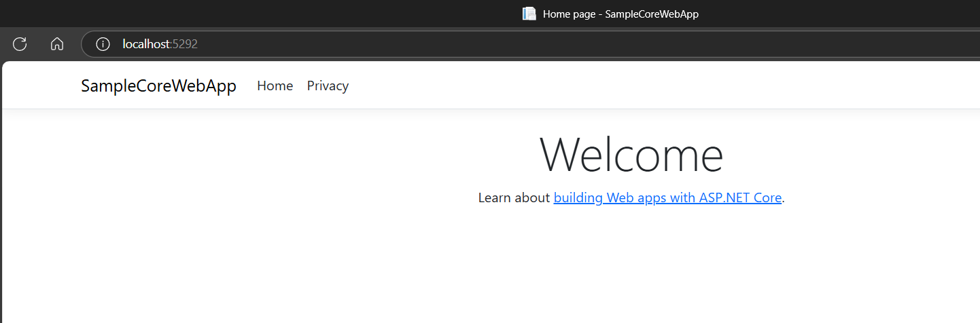Focus the localhost:5292 address bar
Image resolution: width=980 pixels, height=323 pixels.
pyautogui.click(x=530, y=44)
